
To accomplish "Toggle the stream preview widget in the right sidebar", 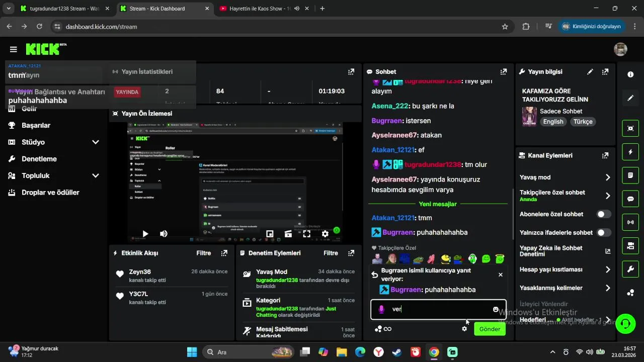I will [x=630, y=128].
